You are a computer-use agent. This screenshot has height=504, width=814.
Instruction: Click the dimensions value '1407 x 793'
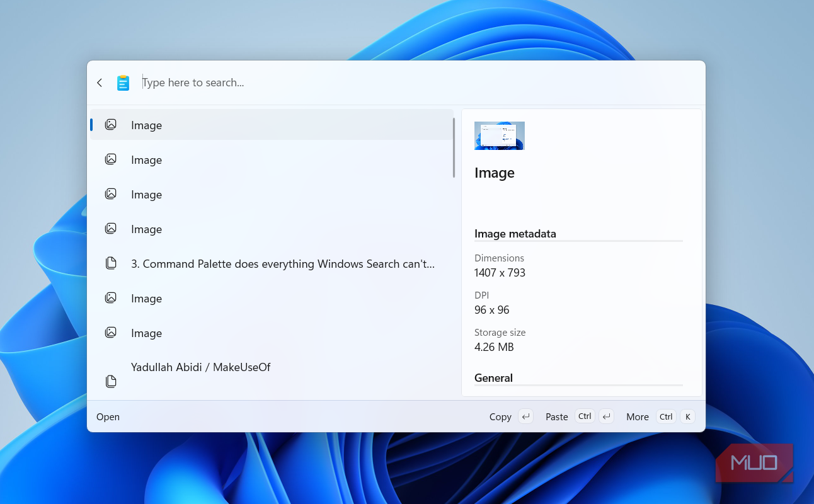coord(500,273)
